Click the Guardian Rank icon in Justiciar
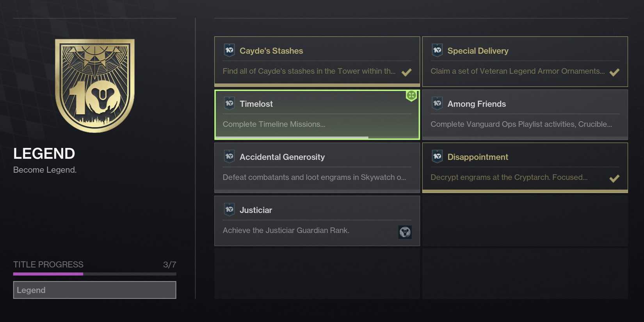This screenshot has width=644, height=322. tap(405, 232)
